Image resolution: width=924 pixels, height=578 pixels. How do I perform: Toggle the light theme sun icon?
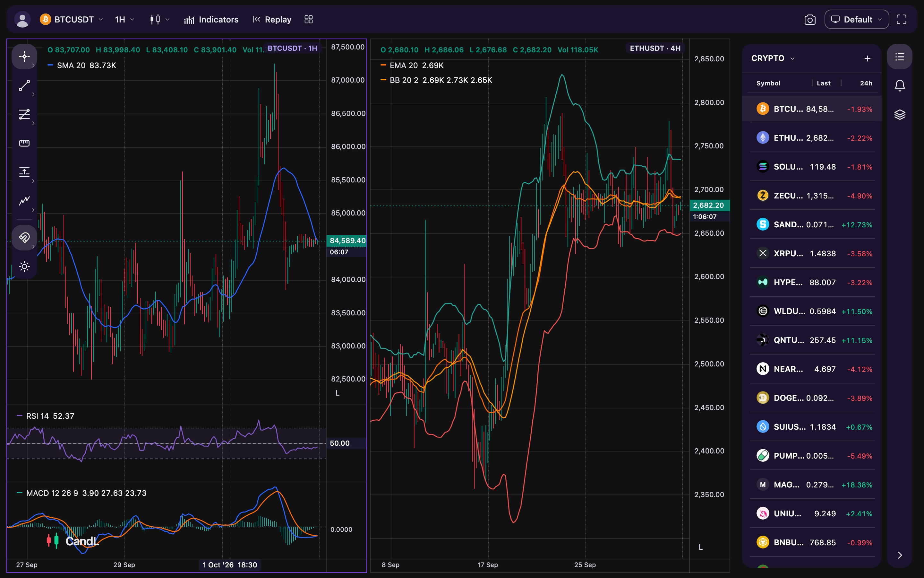point(24,267)
